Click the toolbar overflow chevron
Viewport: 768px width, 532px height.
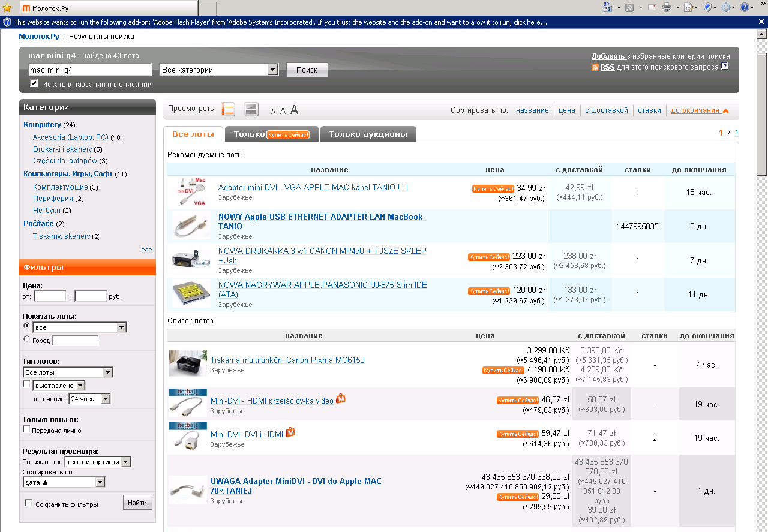[763, 4]
